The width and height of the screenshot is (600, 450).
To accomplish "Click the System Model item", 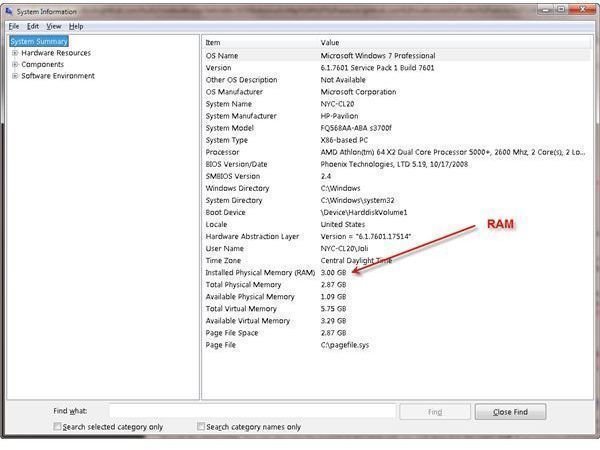I will (230, 128).
